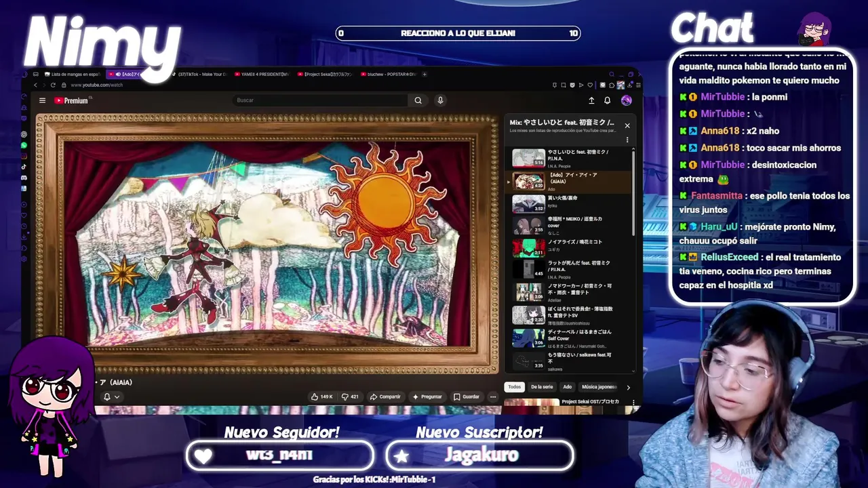The image size is (868, 488).
Task: Open a new browser tab with plus
Action: [x=425, y=74]
